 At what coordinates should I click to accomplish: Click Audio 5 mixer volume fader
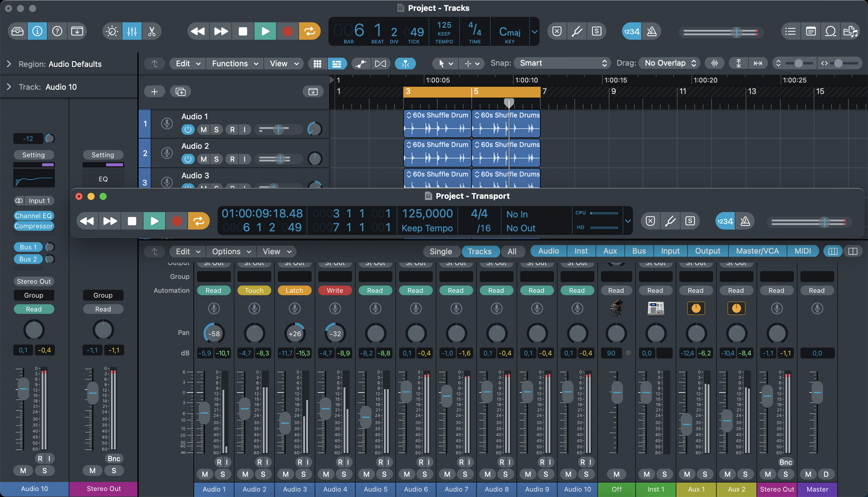[x=366, y=417]
